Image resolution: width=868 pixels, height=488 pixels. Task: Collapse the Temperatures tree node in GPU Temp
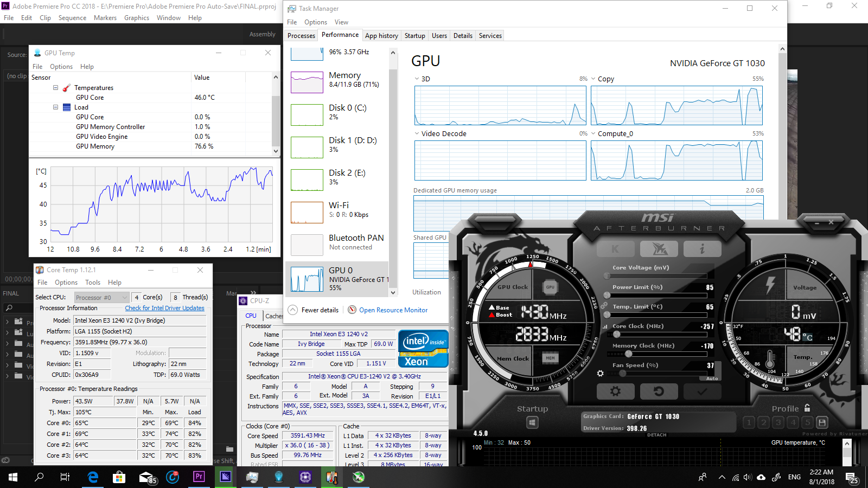click(x=55, y=87)
